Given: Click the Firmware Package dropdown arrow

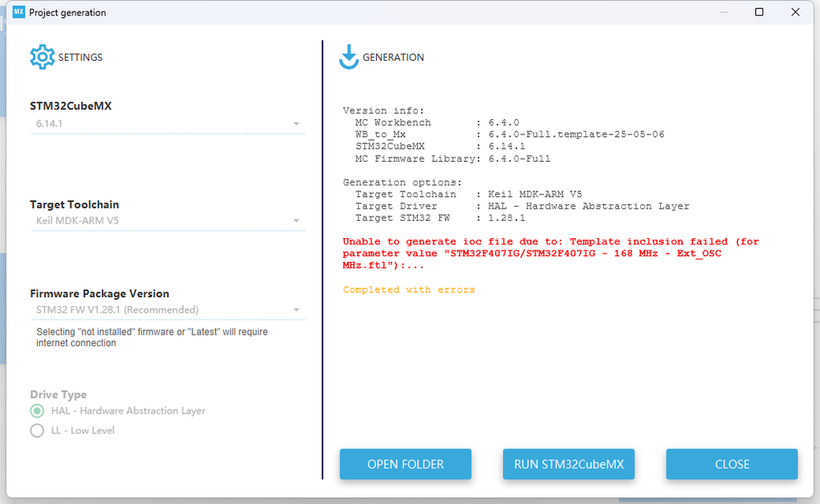Looking at the screenshot, I should pos(296,310).
